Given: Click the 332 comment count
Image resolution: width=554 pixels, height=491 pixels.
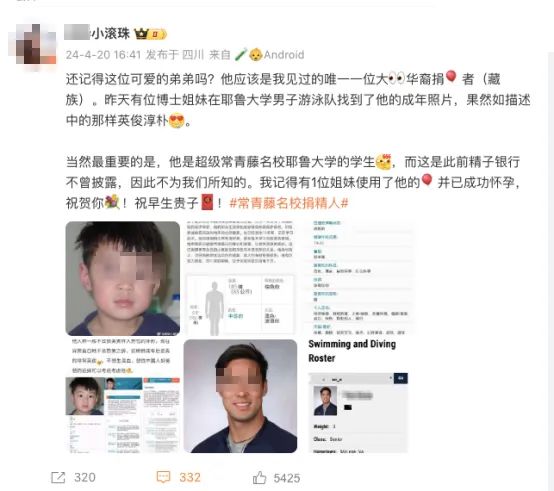Looking at the screenshot, I should point(190,478).
